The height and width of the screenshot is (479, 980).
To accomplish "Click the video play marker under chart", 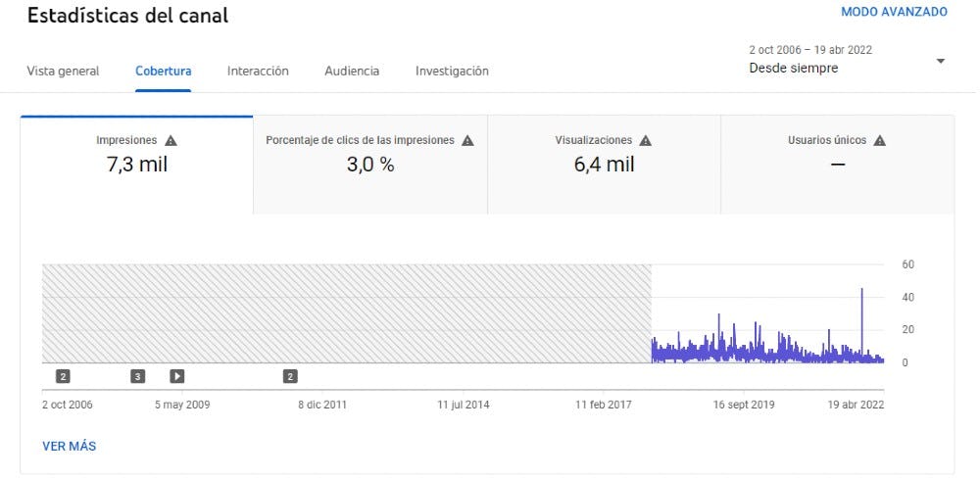I will point(177,376).
